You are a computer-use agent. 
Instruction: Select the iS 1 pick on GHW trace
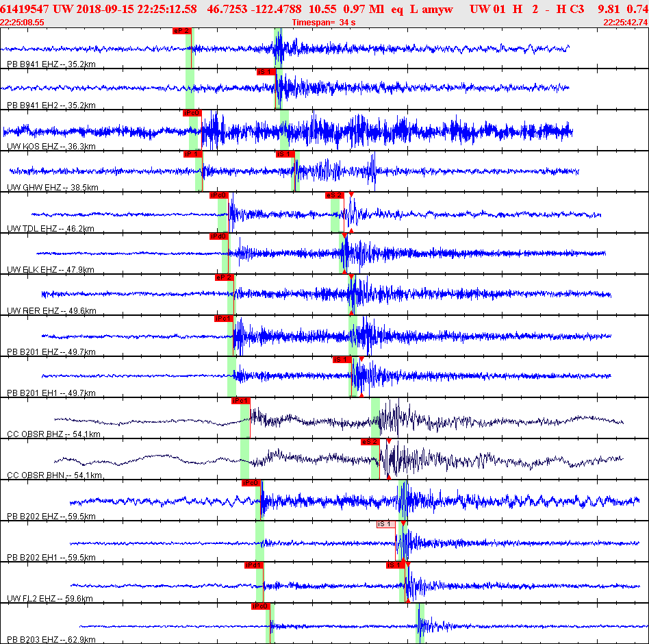click(285, 154)
